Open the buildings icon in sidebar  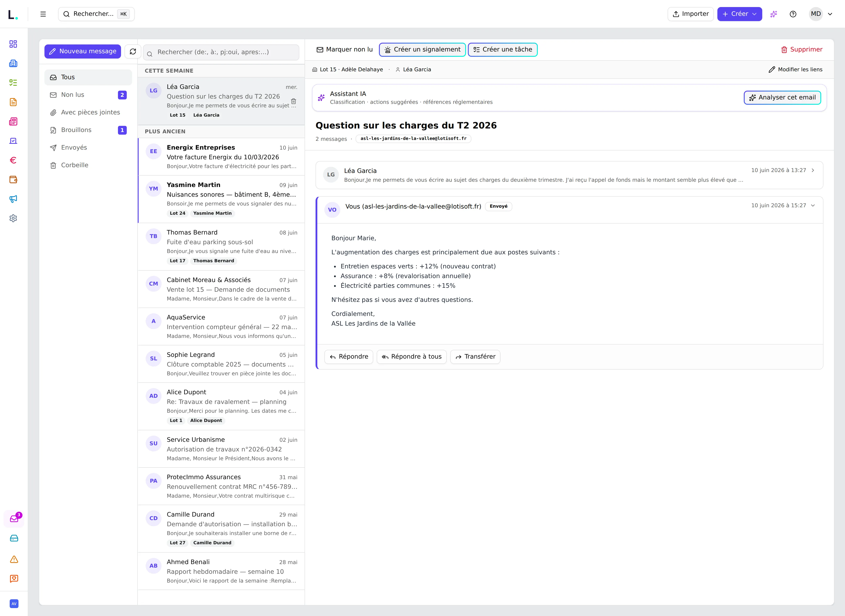(x=13, y=63)
